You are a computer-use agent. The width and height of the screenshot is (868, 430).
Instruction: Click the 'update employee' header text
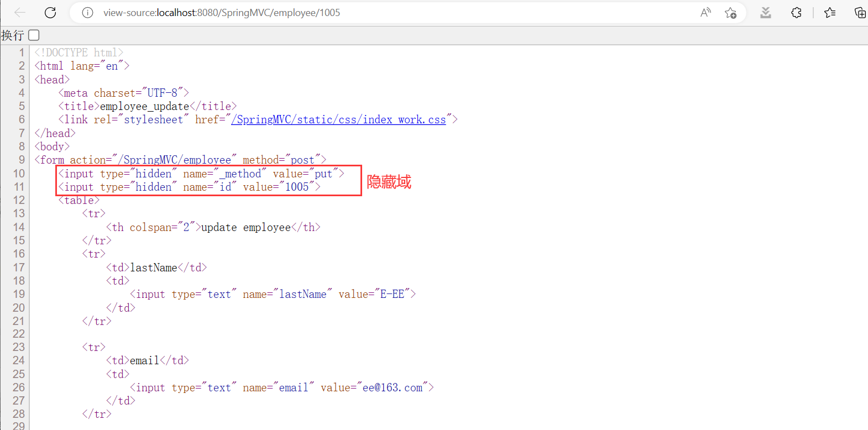point(246,227)
